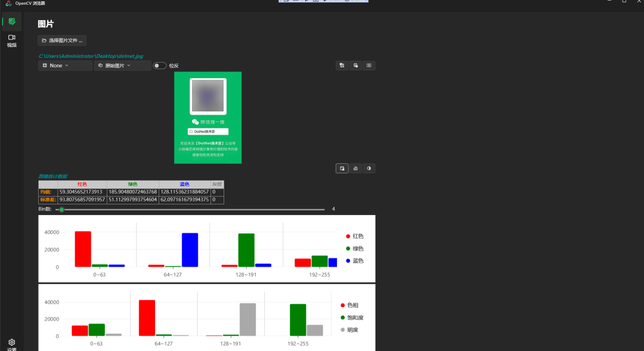The image size is (644, 351).
Task: Click the gray bar at 128~191 in HSV histogram
Action: pos(247,320)
